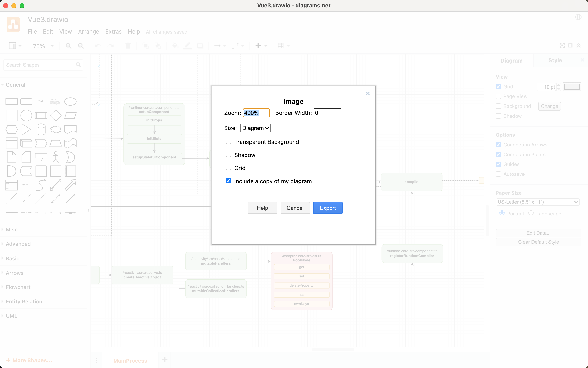
Task: Click the To Front icon in toolbar
Action: coord(146,46)
